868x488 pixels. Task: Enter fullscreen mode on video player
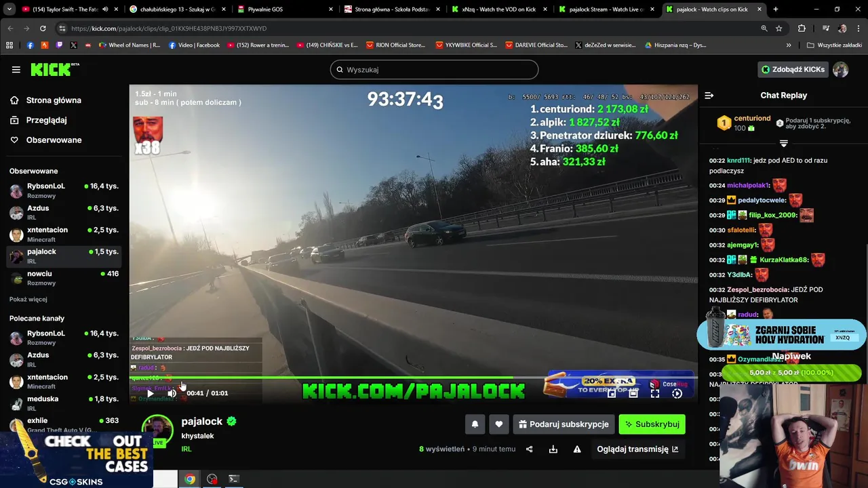pos(655,393)
